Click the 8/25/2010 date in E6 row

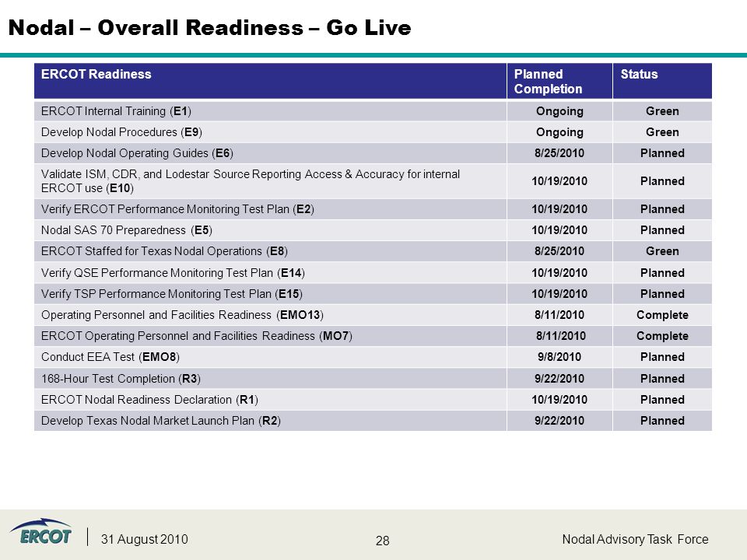point(559,153)
